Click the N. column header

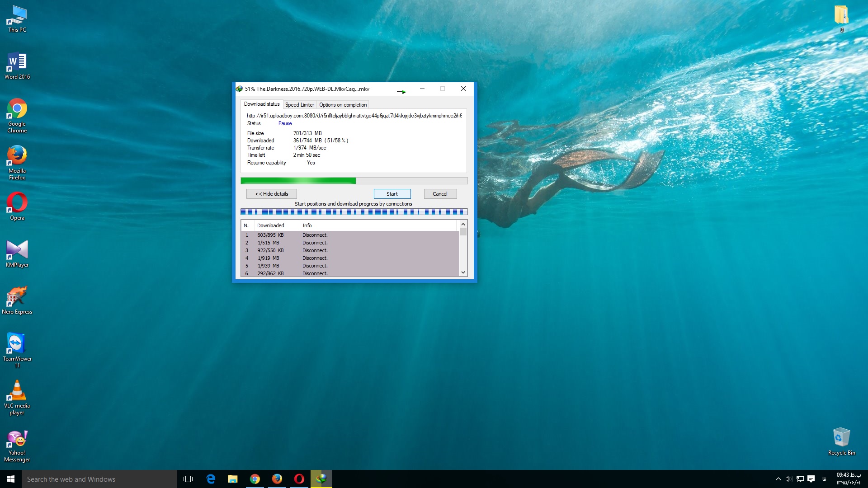(247, 225)
